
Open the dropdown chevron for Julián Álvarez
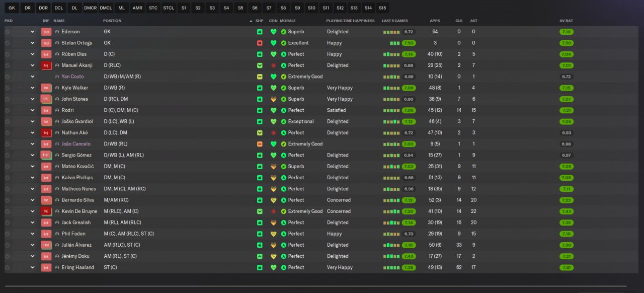pos(33,245)
